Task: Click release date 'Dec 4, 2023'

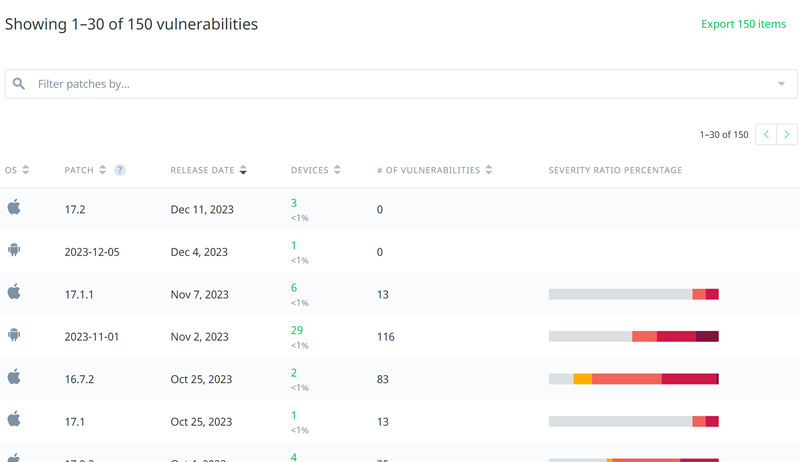Action: tap(199, 252)
